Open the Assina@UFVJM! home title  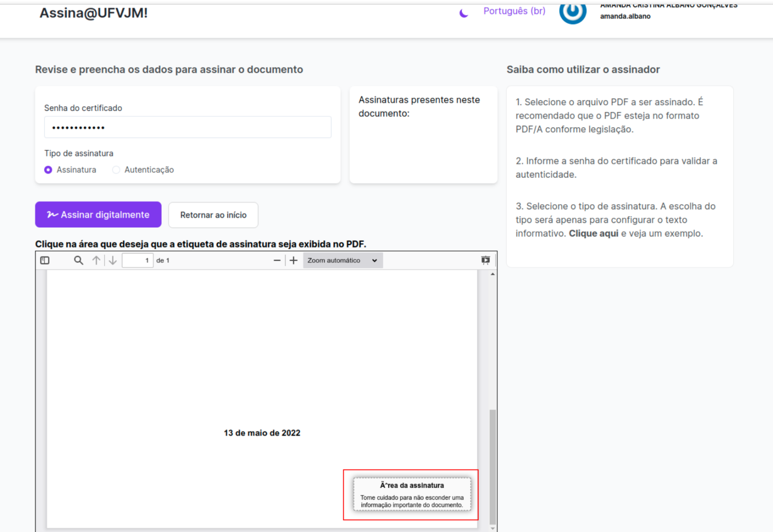coord(93,13)
